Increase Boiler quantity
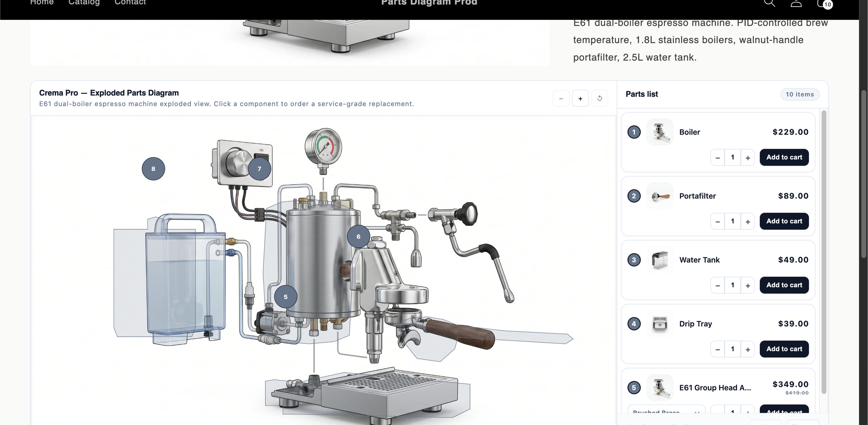The width and height of the screenshot is (868, 425). (748, 157)
